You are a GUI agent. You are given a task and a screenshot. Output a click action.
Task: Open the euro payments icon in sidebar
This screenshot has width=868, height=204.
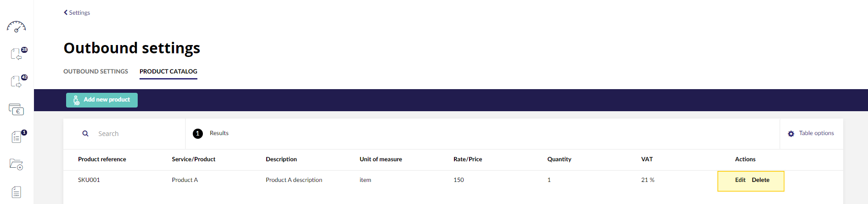17,109
